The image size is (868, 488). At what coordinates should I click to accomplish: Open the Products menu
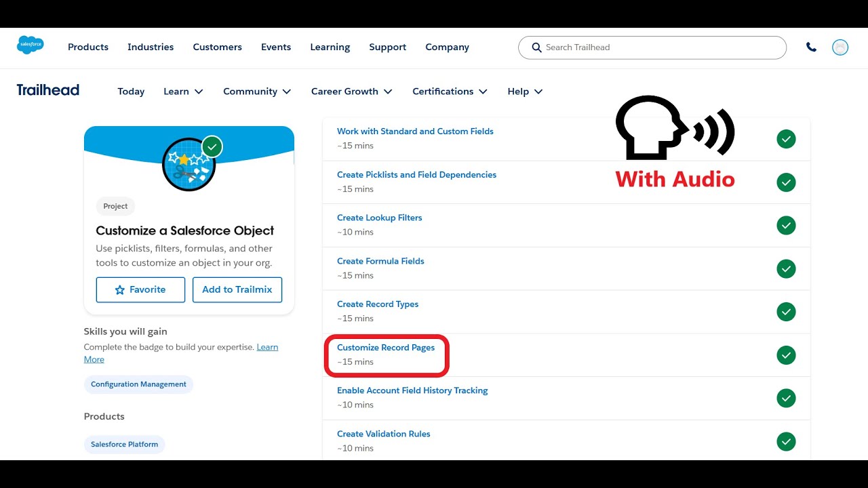pos(88,47)
